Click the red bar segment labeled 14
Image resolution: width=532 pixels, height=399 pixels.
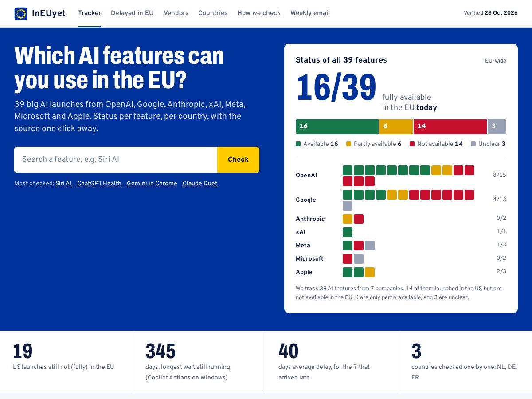(x=450, y=126)
